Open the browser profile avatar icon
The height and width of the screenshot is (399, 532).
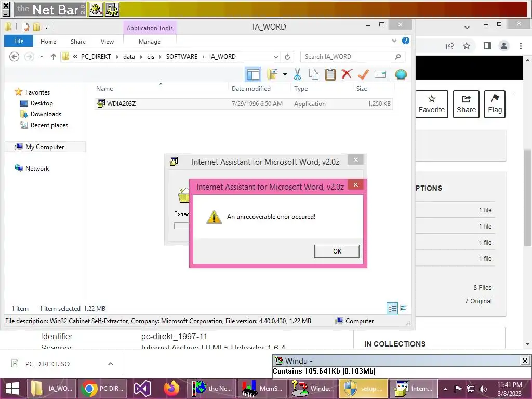(x=504, y=46)
